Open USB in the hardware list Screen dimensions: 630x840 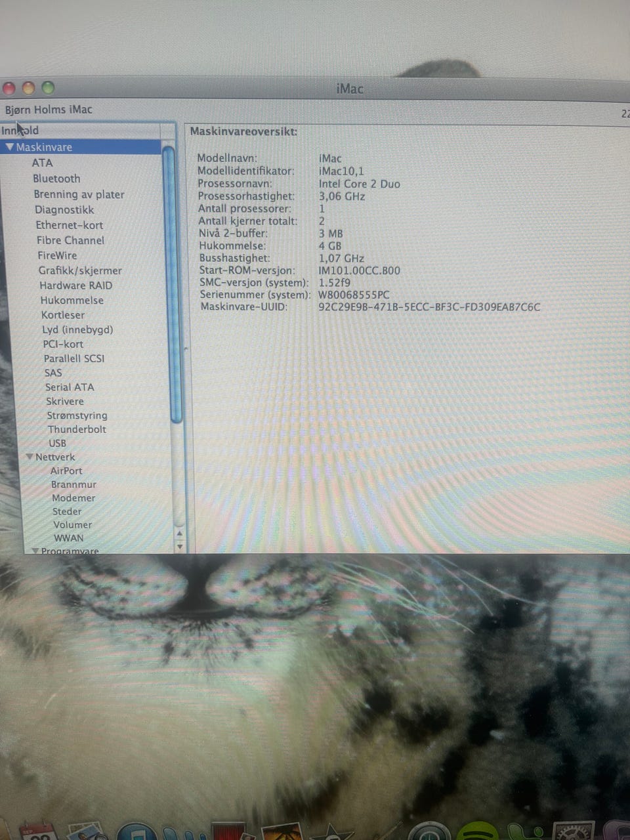(57, 443)
